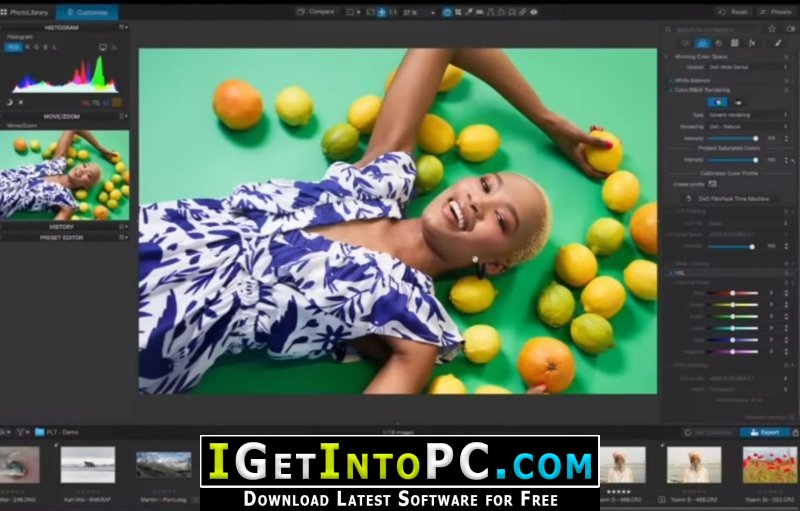This screenshot has width=800, height=511.
Task: Open the Geometry corrections tab icon
Action: [x=735, y=43]
